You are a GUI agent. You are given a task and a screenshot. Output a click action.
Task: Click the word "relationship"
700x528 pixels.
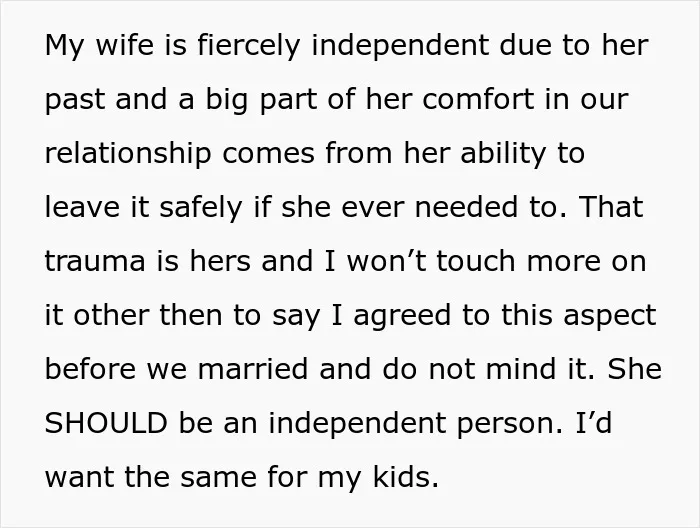pyautogui.click(x=128, y=154)
